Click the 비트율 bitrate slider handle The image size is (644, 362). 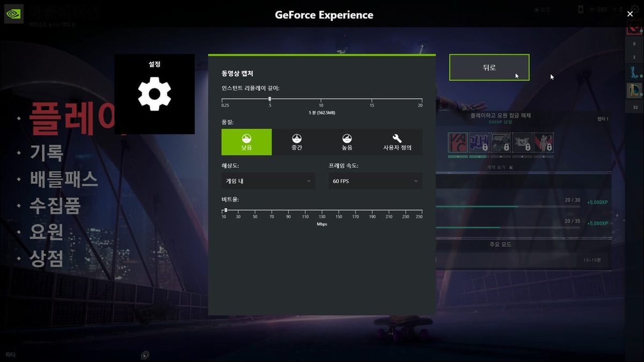(x=225, y=210)
